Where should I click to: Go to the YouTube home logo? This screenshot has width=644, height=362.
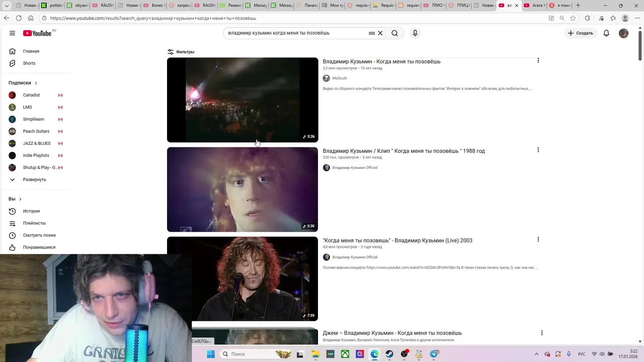pos(37,33)
